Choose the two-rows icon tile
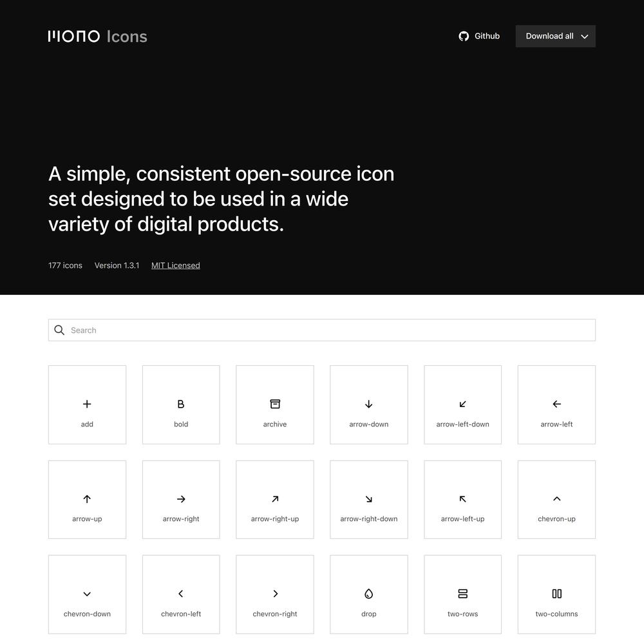644x644 pixels. (x=462, y=594)
